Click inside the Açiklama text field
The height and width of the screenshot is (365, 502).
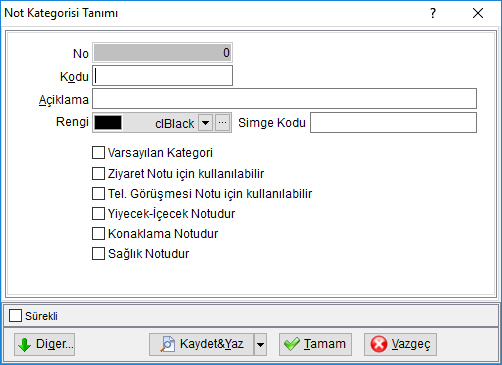click(284, 99)
